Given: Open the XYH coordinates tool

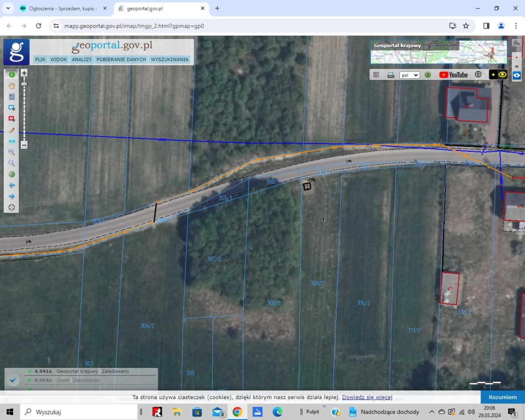Looking at the screenshot, I should (x=12, y=141).
